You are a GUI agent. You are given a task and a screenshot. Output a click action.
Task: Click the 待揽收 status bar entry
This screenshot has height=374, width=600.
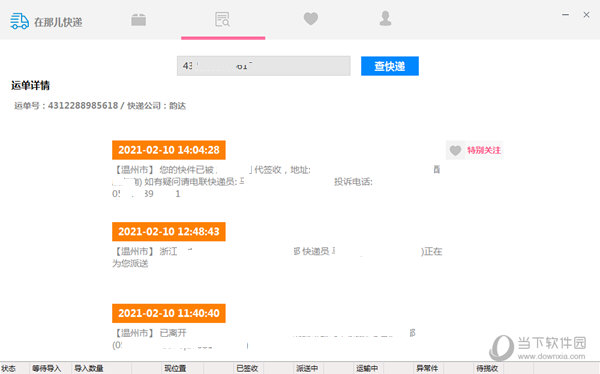coord(487,368)
